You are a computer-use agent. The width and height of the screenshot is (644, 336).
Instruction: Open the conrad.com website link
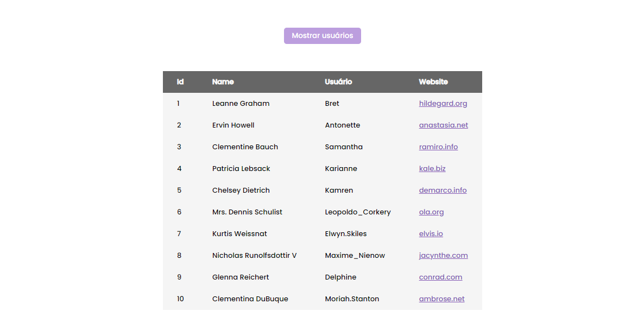pyautogui.click(x=440, y=277)
